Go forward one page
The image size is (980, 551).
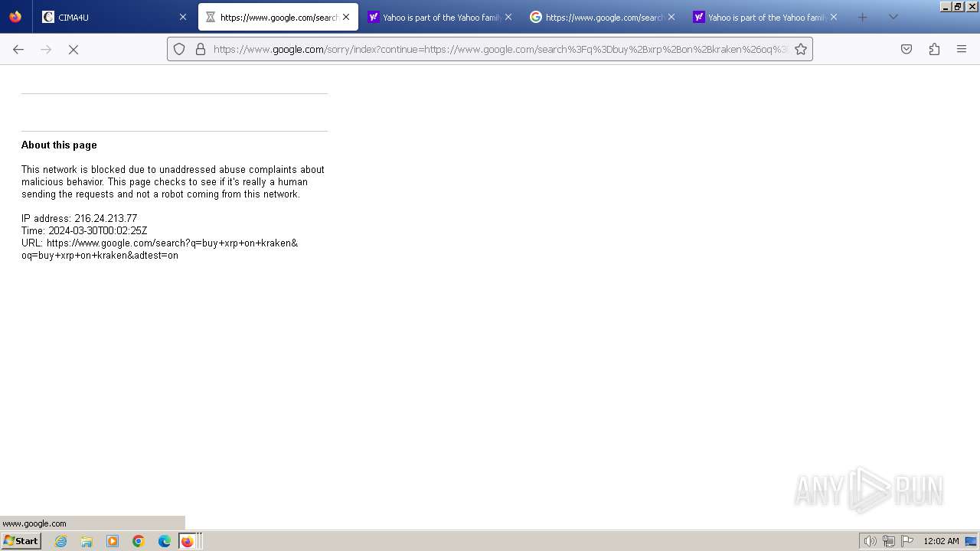point(46,49)
